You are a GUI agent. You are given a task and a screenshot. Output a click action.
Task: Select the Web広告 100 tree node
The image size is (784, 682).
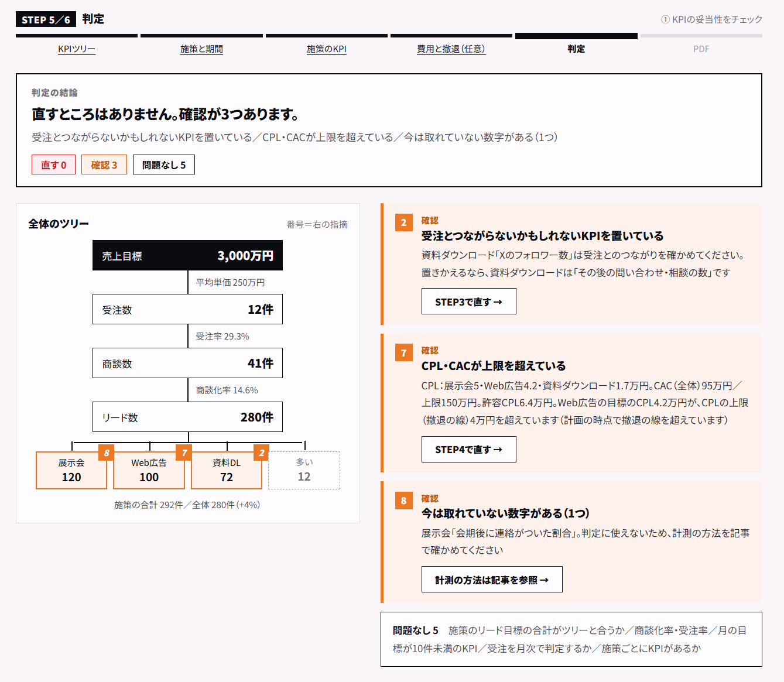(x=149, y=470)
